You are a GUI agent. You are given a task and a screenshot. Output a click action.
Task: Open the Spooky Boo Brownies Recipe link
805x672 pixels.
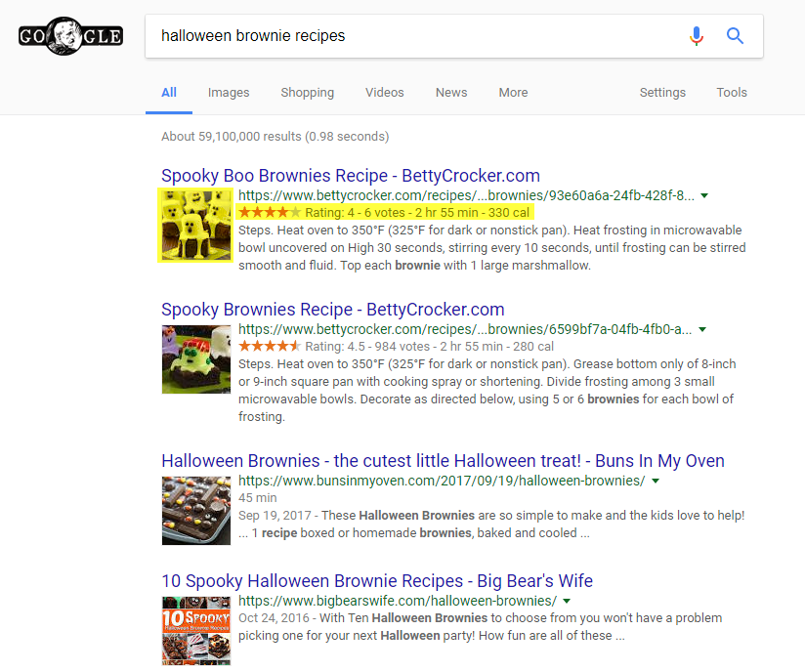pos(350,175)
